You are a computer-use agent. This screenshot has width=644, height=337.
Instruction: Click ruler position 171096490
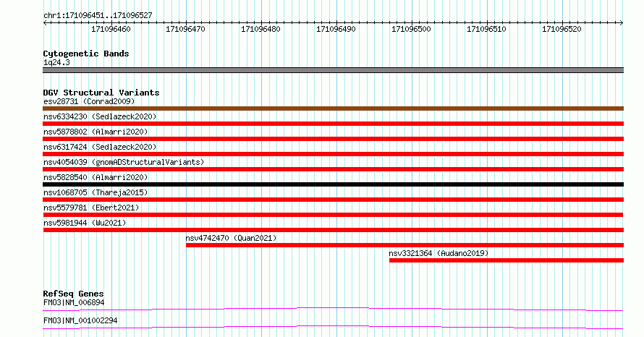pos(336,29)
